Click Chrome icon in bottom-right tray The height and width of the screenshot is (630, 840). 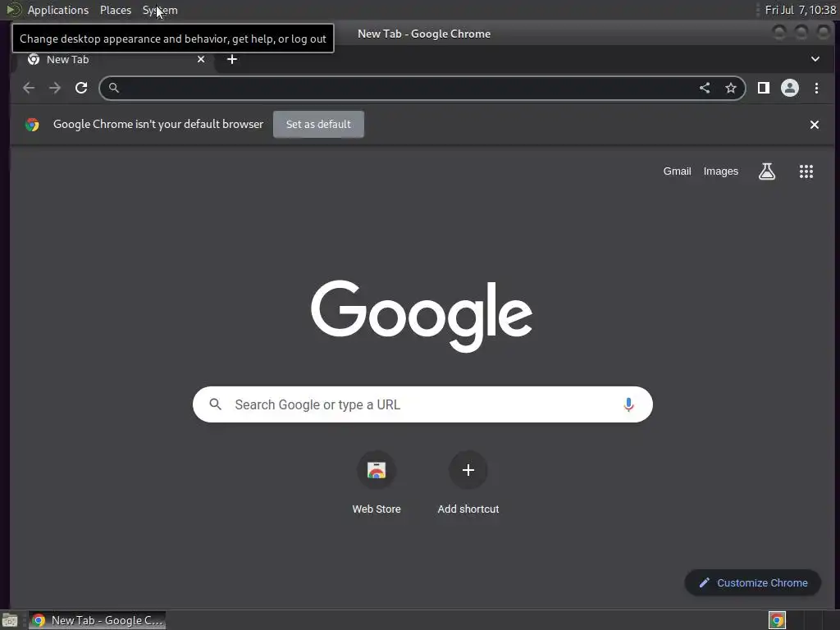[x=777, y=620]
